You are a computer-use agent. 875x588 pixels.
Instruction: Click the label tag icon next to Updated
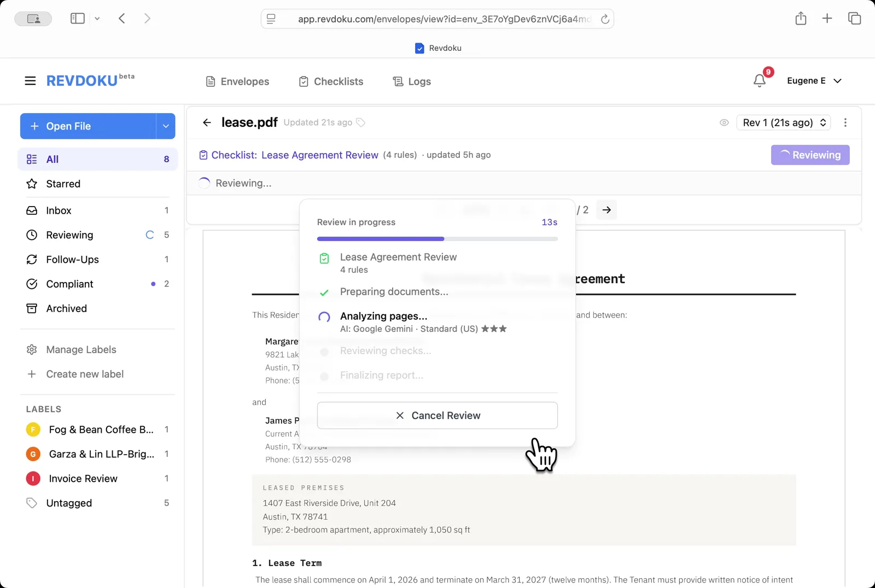[361, 122]
